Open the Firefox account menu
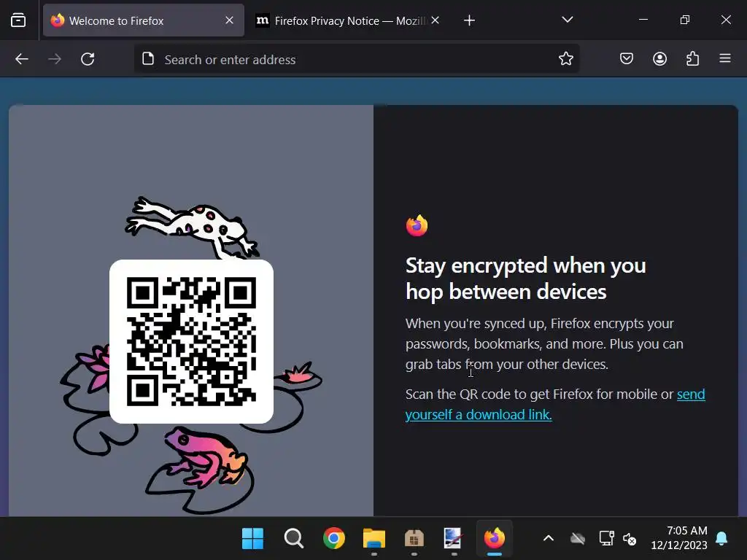The width and height of the screenshot is (747, 560). (659, 59)
